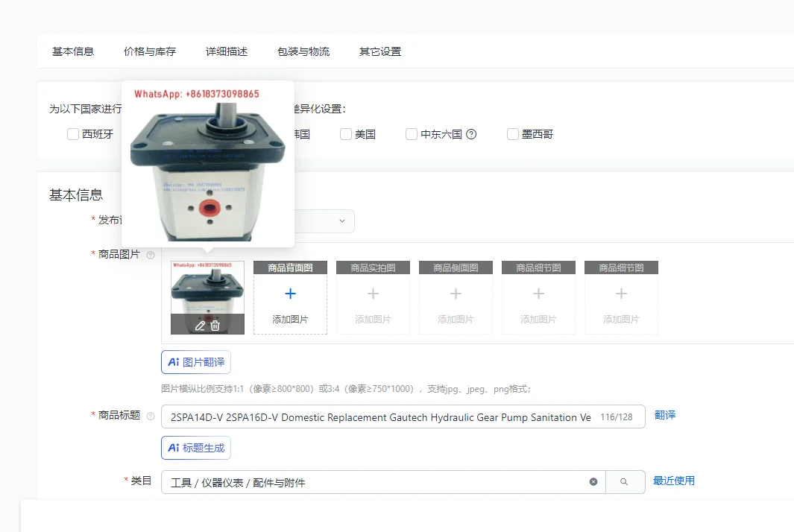
Task: Click the question mark icon beside 中东六国
Action: point(471,134)
